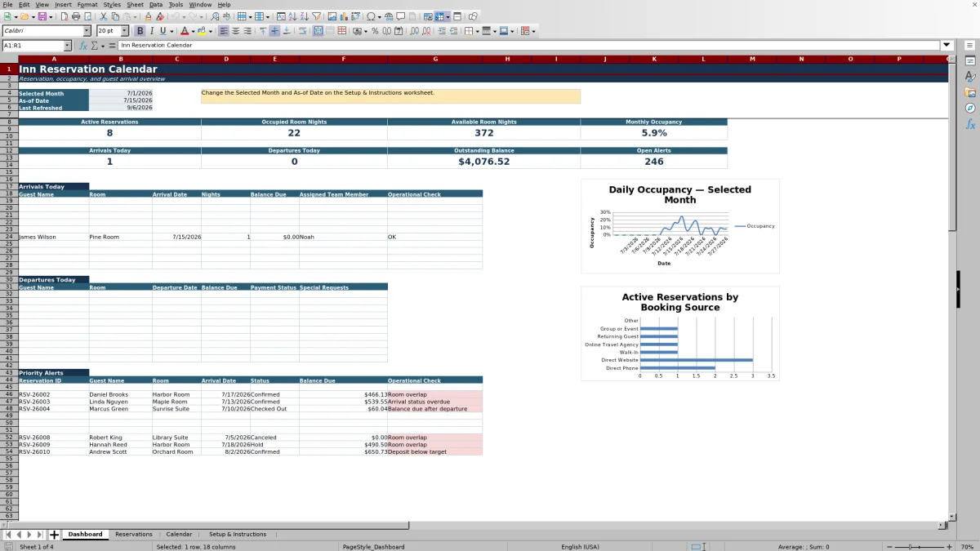Click the Function Wizard fx icon
The width and height of the screenshot is (980, 551).
pyautogui.click(x=83, y=46)
